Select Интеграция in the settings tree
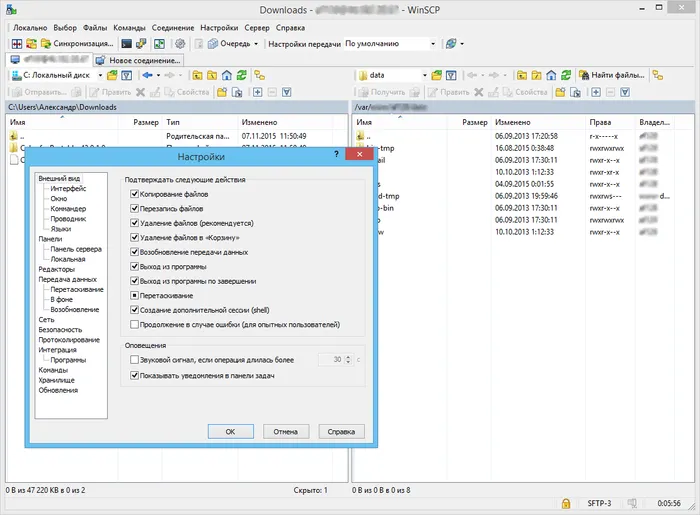This screenshot has width=700, height=515. 57,350
